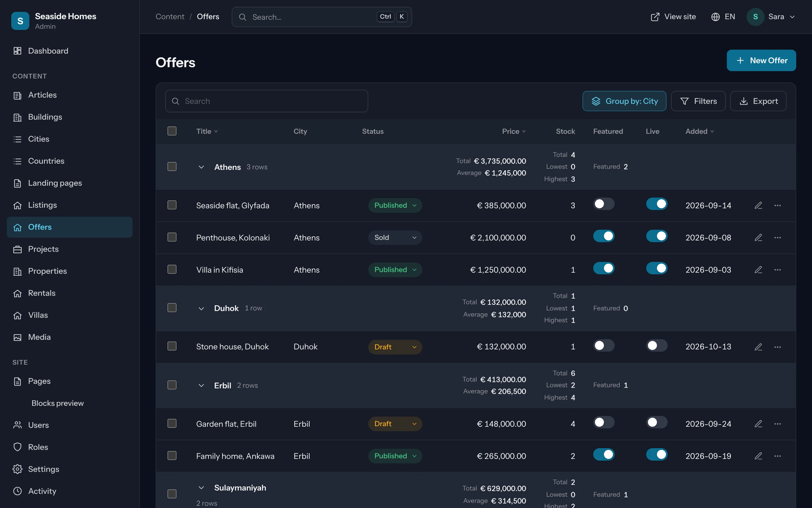812x508 pixels.
Task: Click the Projects briefcase icon in sidebar
Action: (x=17, y=249)
